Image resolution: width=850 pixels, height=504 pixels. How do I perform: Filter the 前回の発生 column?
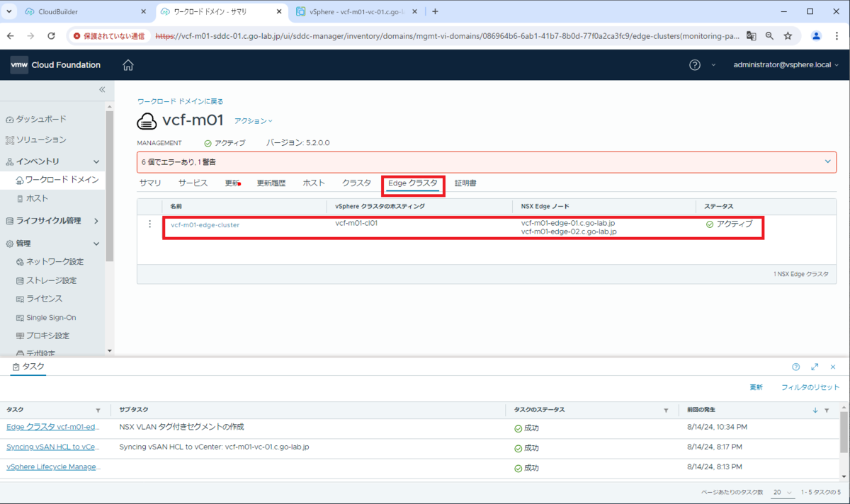[827, 411]
